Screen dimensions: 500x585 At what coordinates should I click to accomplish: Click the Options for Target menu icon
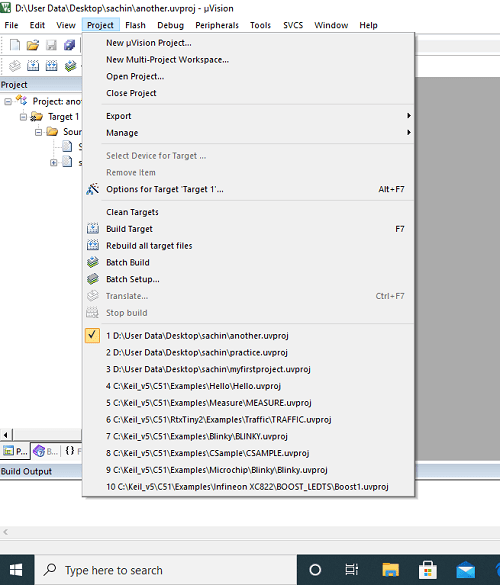point(93,189)
